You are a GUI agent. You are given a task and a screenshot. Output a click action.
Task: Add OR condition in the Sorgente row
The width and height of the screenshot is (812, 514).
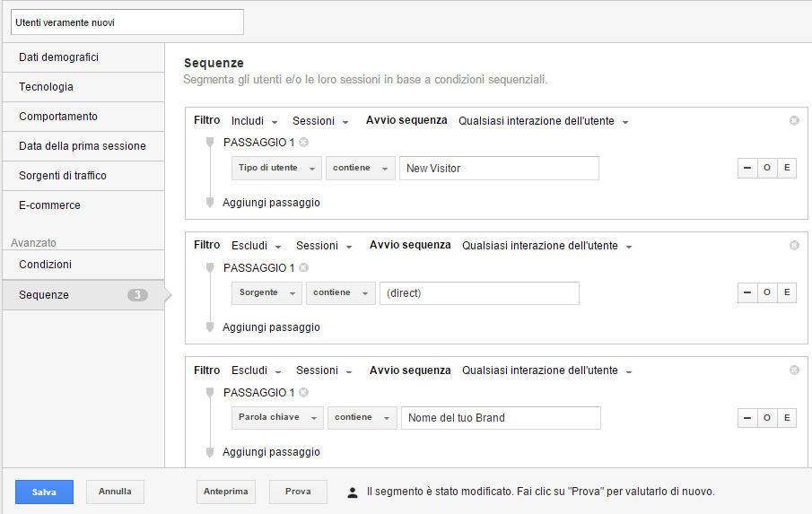click(767, 292)
